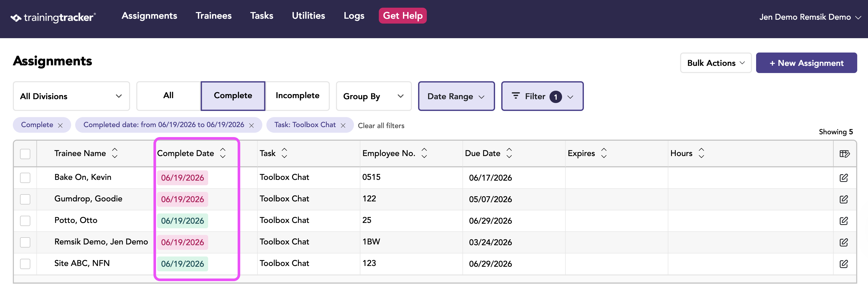The image size is (868, 288).
Task: Tick the select-all checkbox in table header
Action: click(25, 154)
